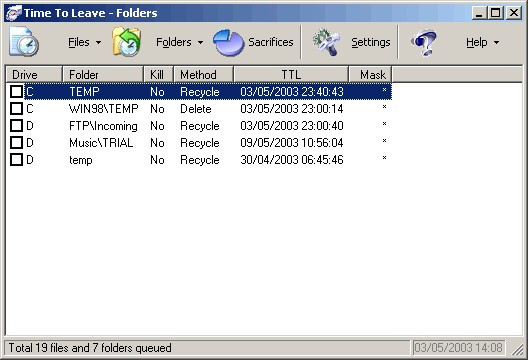Viewport: 528px width, 360px height.
Task: Click TTL value 03/05/2003 23:00:14
Action: tap(292, 109)
